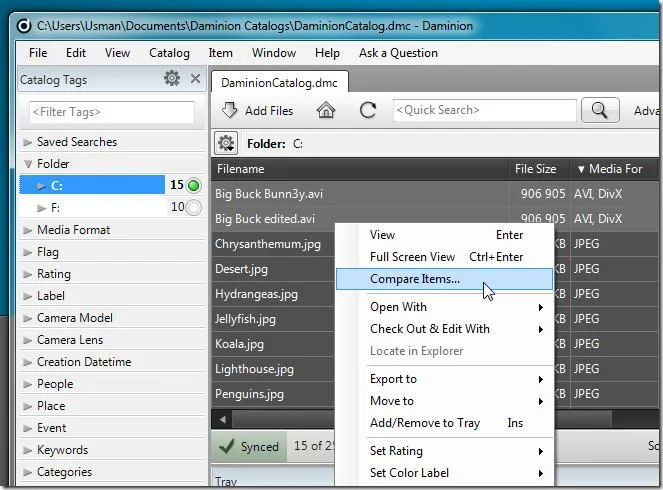Viewport: 663px width, 490px height.
Task: Expand the Media Format tag group
Action: (27, 230)
